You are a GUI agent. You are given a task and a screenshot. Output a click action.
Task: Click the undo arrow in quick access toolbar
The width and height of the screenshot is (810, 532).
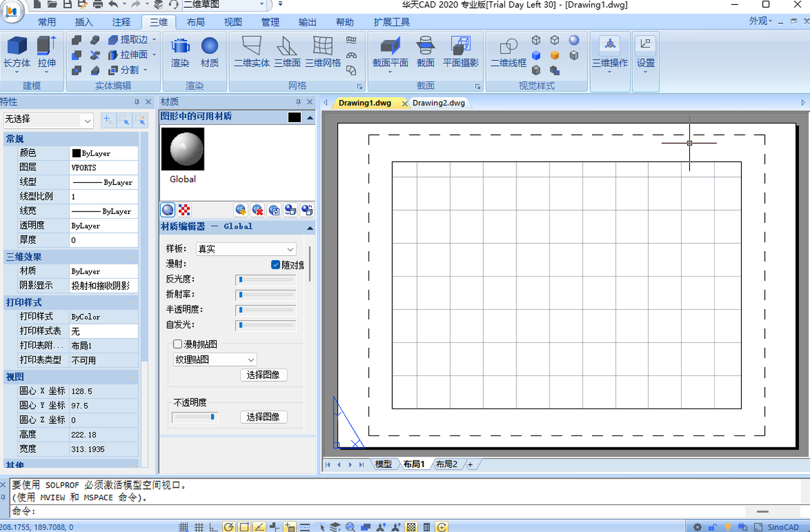tap(113, 5)
